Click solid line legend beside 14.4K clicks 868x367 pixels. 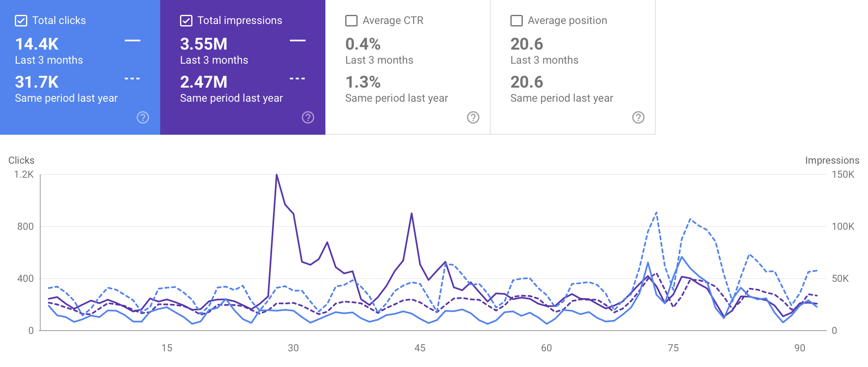tap(133, 41)
